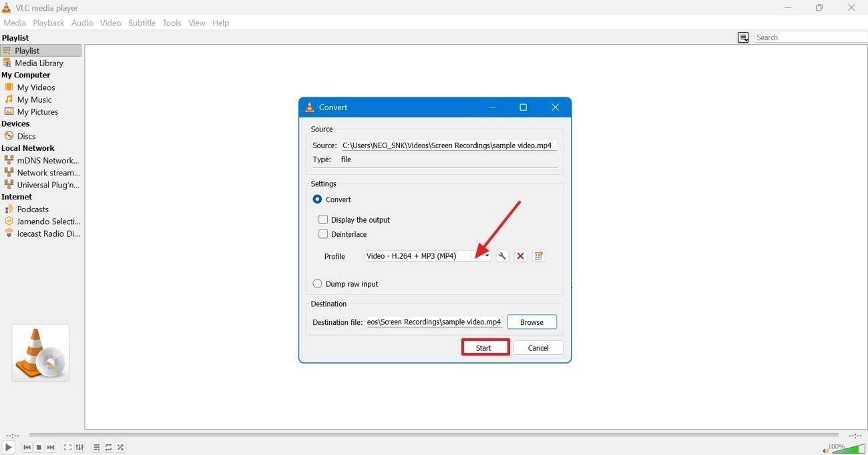This screenshot has width=868, height=455.
Task: Enable random playback order
Action: [120, 447]
